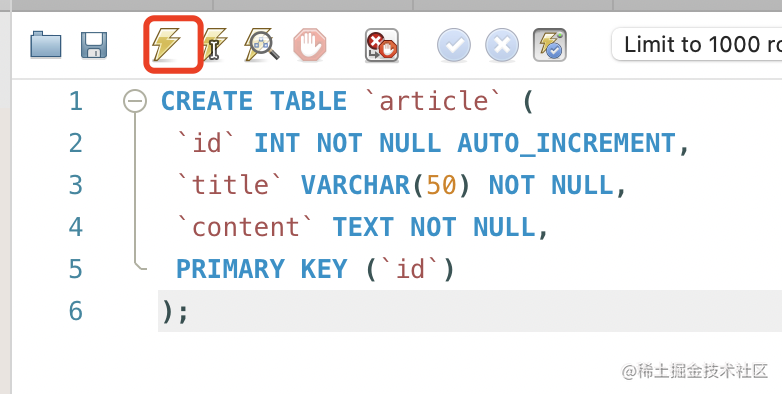Screen dimensions: 782x394
Task: Place cursor in the `article` table name
Action: point(433,101)
